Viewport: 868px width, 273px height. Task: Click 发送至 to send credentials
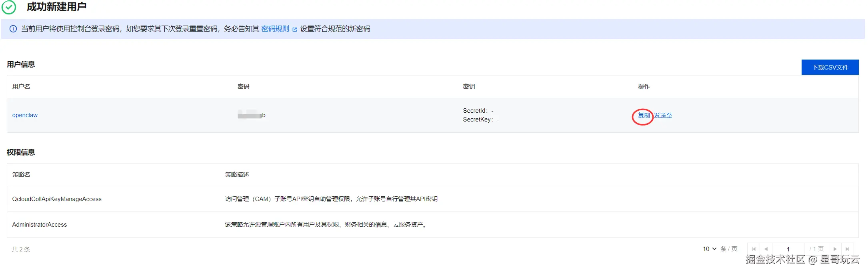(x=663, y=115)
